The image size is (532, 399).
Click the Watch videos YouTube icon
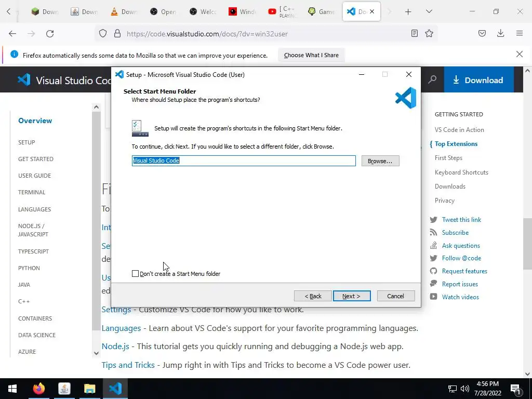[433, 297]
